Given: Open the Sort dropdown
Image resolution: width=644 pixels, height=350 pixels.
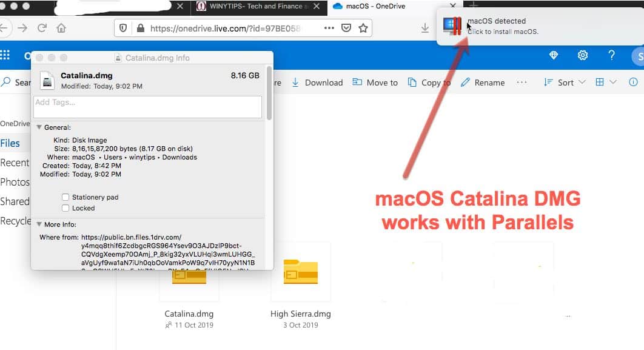Looking at the screenshot, I should tap(565, 82).
